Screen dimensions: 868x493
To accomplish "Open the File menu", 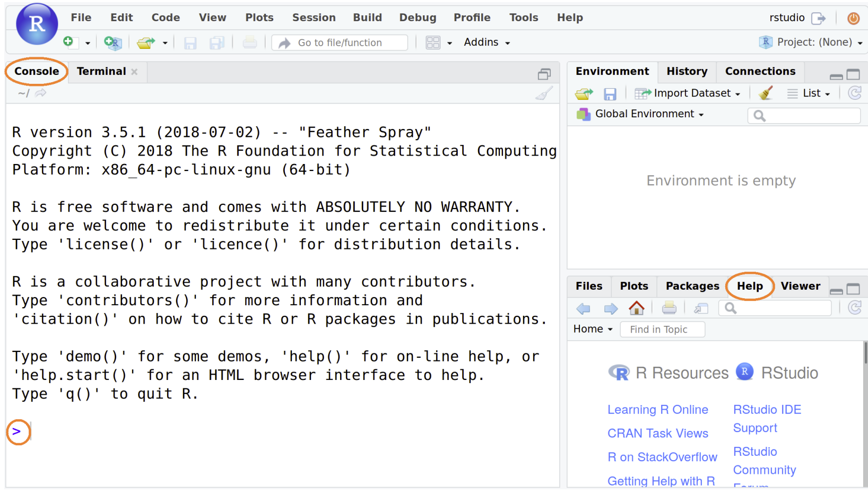I will 81,18.
